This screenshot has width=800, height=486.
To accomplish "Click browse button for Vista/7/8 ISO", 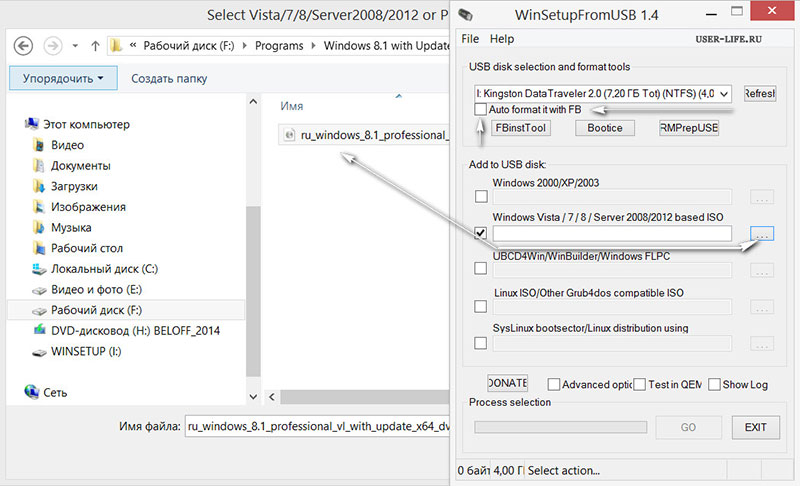I will pyautogui.click(x=762, y=234).
